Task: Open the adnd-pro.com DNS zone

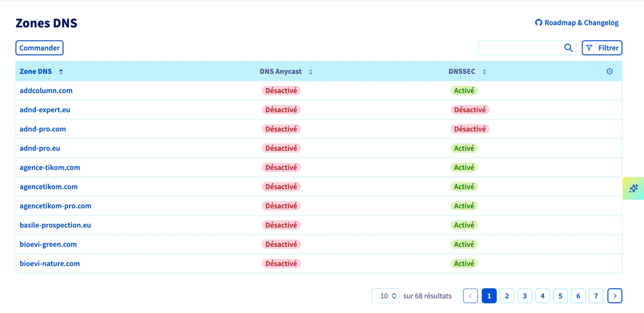Action: coord(43,129)
